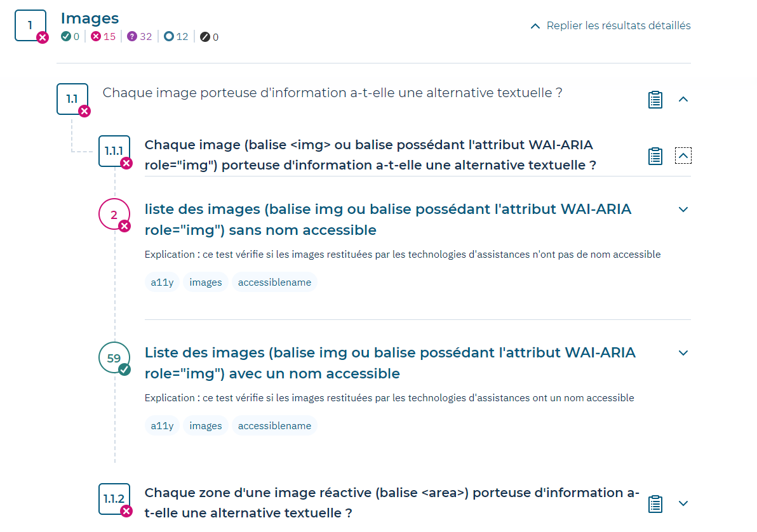Click heading 'liste des images... sans nom accessible'
Viewport: 757px width, 532px height.
coord(388,220)
